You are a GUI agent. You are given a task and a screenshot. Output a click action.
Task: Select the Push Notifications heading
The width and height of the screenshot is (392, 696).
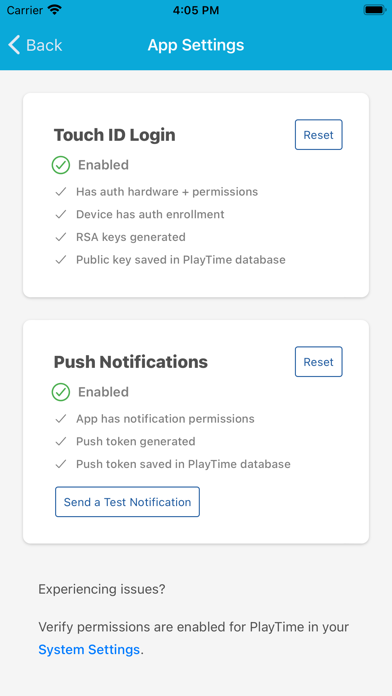point(131,362)
